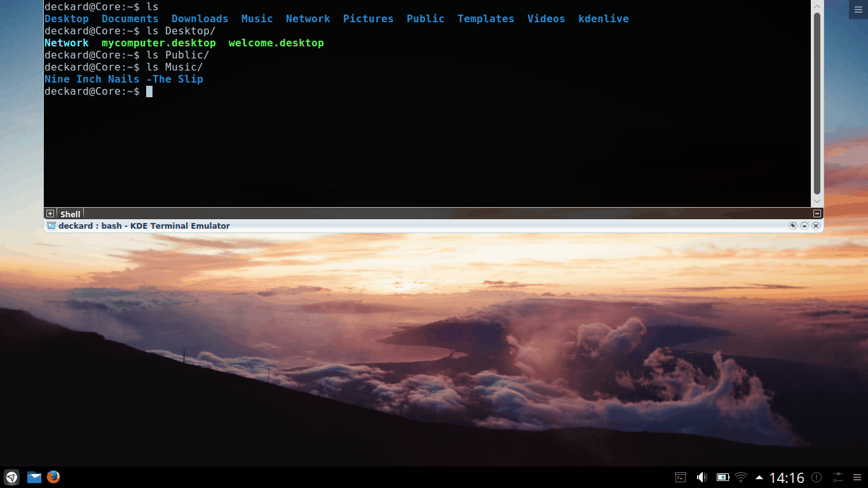Click 'Documents' directory name
The image size is (868, 488).
pyautogui.click(x=130, y=18)
